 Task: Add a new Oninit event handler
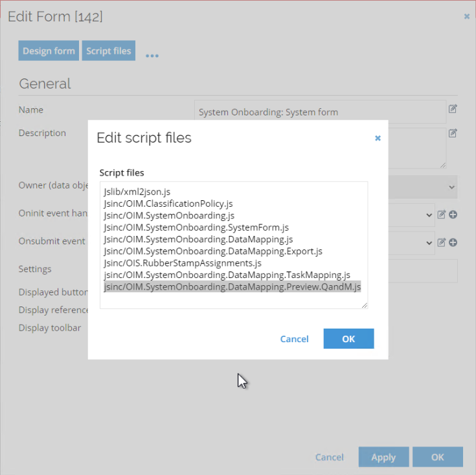pyautogui.click(x=453, y=214)
